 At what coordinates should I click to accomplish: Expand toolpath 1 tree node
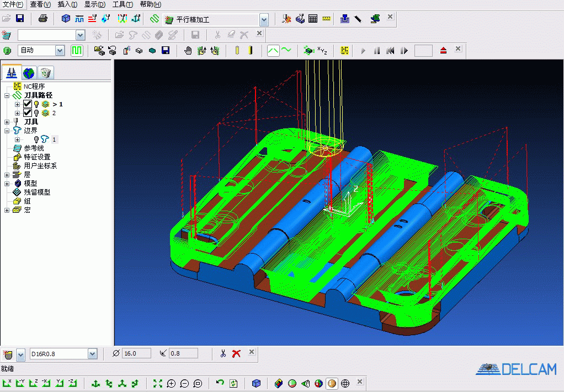click(17, 104)
